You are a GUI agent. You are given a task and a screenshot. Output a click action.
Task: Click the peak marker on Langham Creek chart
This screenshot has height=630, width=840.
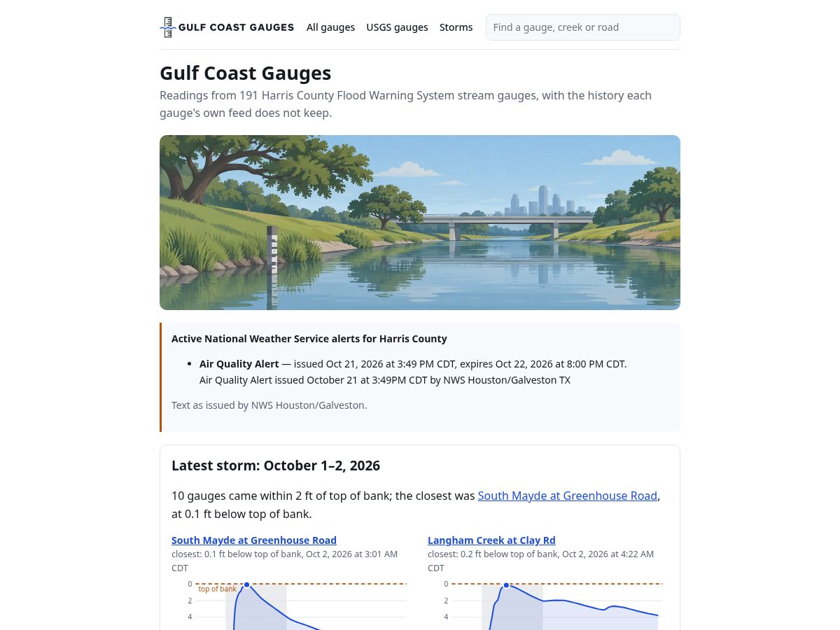506,584
